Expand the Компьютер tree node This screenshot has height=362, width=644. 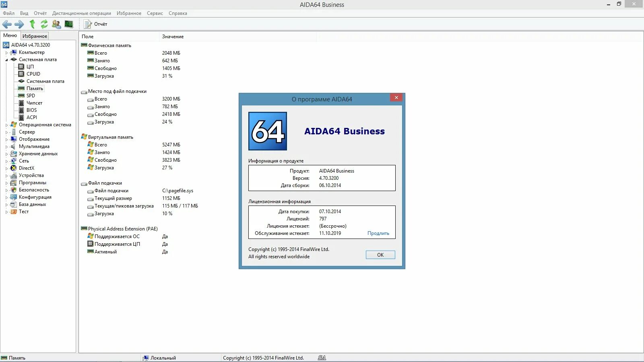[6, 53]
